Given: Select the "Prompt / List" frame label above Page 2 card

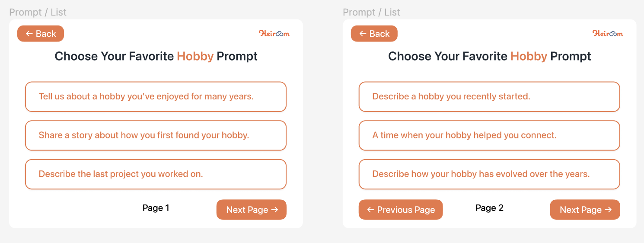Looking at the screenshot, I should pos(372,12).
